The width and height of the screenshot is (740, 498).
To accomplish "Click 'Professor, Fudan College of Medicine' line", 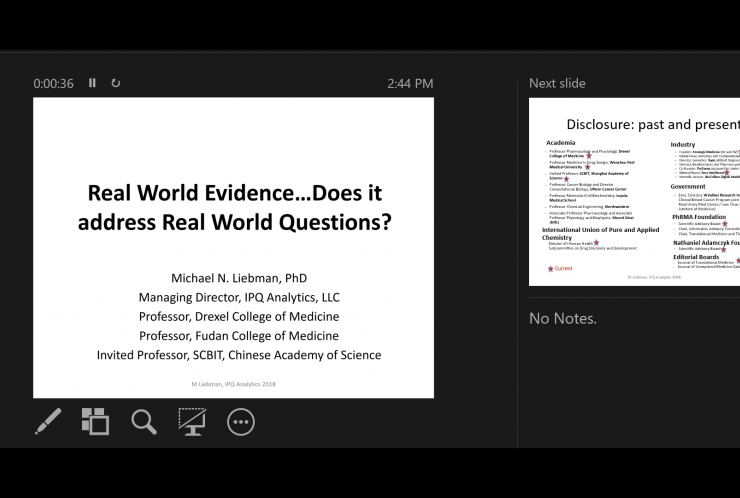I will click(x=239, y=336).
